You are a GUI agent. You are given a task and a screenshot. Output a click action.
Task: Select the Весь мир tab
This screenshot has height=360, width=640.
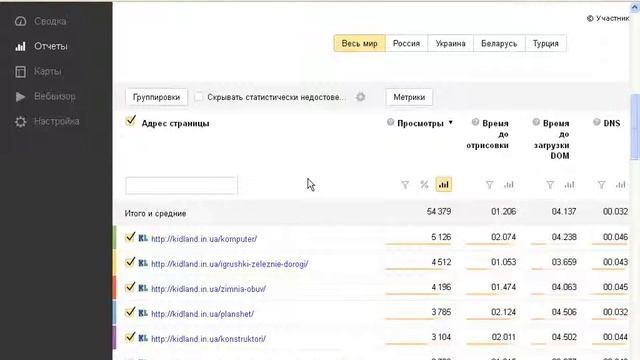360,43
